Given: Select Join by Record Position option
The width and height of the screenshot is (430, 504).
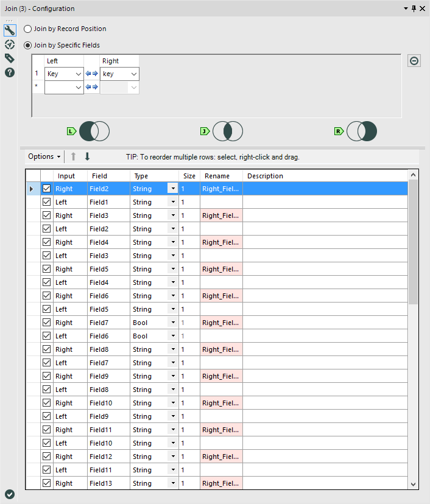Looking at the screenshot, I should 28,29.
